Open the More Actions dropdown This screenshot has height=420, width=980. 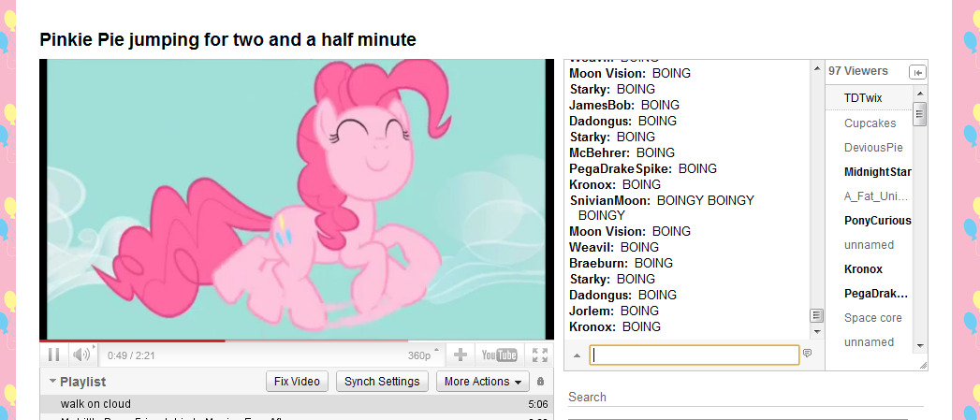click(x=482, y=382)
